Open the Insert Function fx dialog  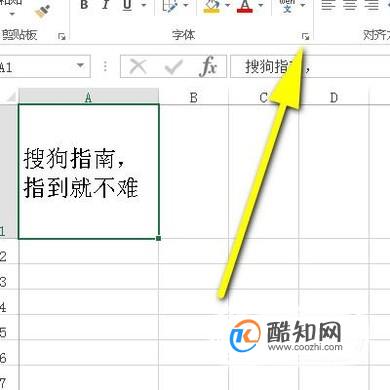(x=208, y=67)
